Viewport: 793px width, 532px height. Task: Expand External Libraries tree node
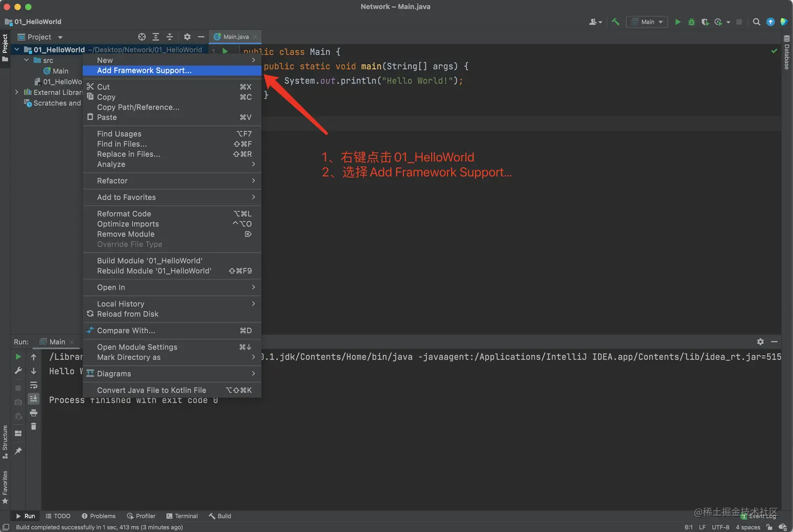[x=17, y=92]
